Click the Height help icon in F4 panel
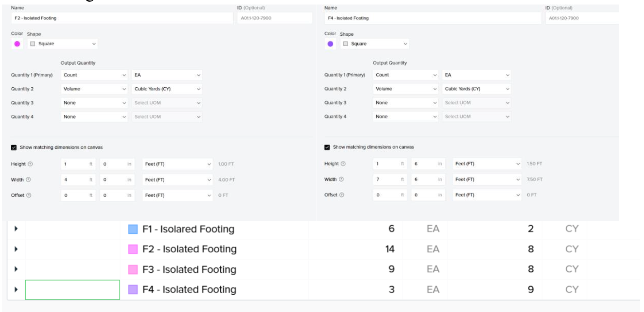The height and width of the screenshot is (312, 644). coord(343,164)
